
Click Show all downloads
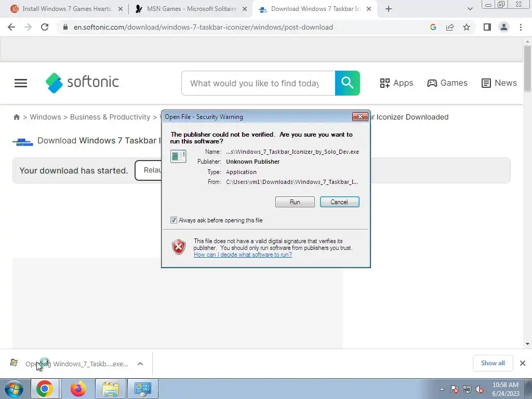point(493,363)
